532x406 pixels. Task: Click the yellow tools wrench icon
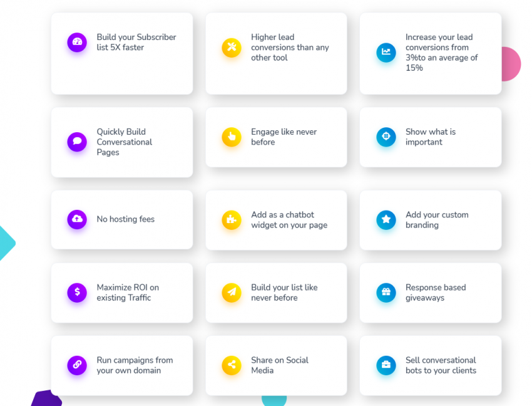[x=232, y=47]
